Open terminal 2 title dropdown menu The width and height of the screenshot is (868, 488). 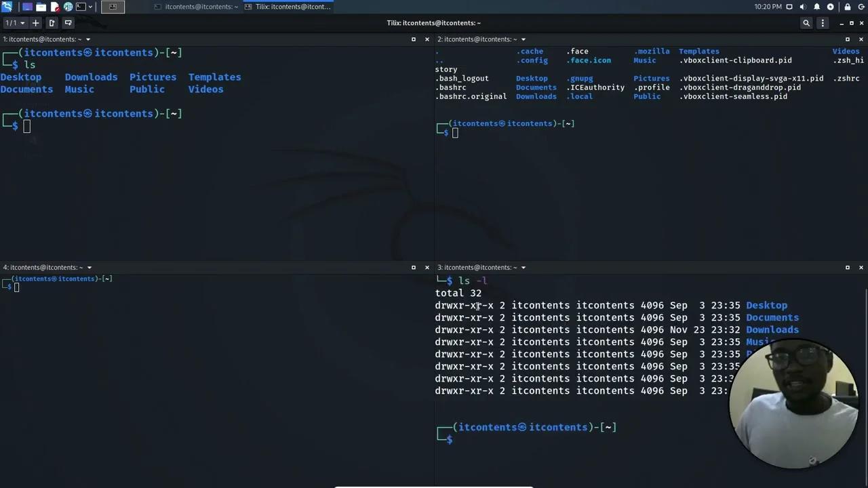(x=523, y=39)
